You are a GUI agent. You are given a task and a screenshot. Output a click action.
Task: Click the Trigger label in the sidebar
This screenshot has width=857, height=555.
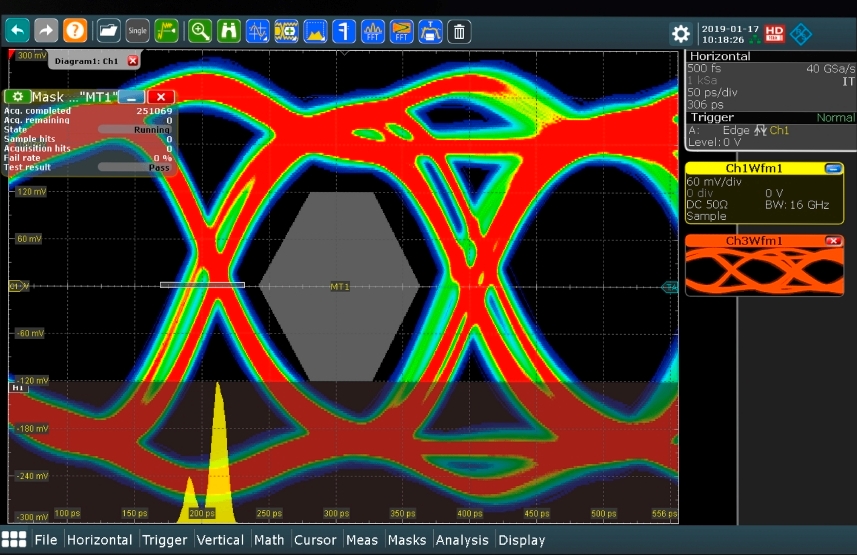[x=713, y=117]
